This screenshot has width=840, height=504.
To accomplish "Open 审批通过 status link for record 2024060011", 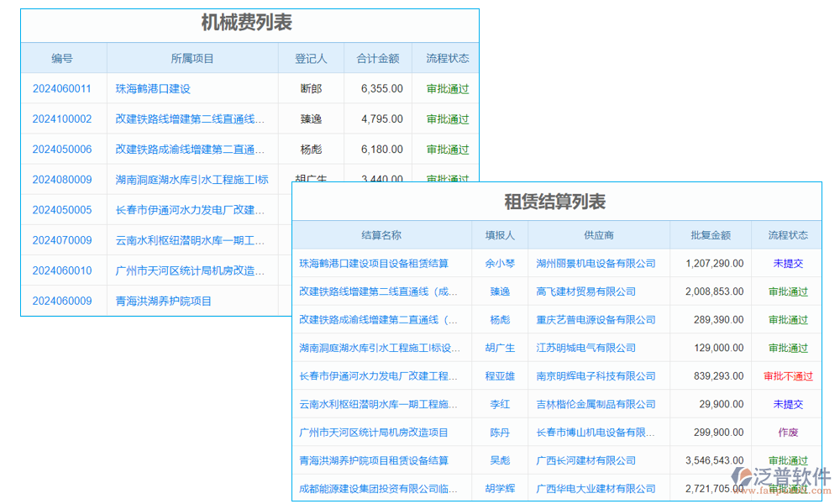I will (x=445, y=88).
